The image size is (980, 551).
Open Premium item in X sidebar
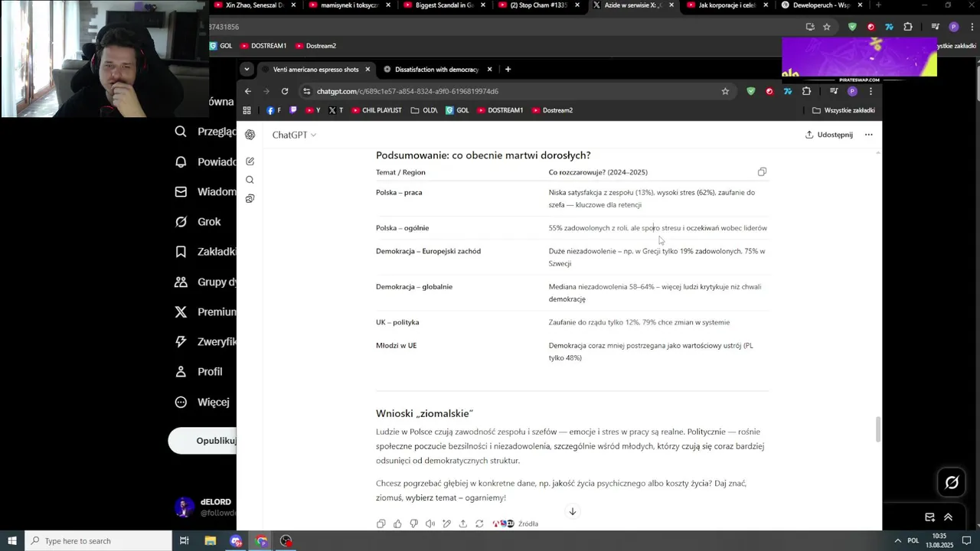click(204, 312)
